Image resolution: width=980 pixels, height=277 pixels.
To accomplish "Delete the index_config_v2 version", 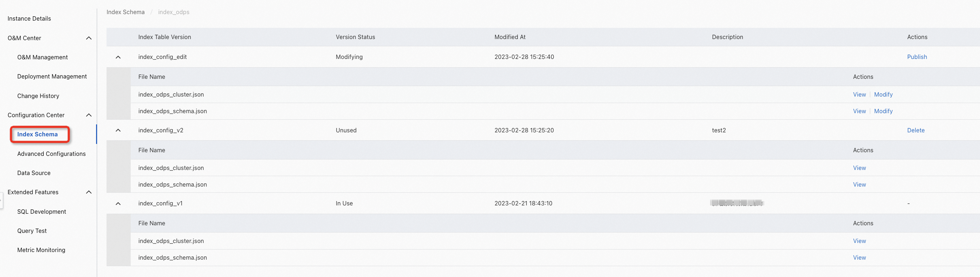I will (916, 130).
